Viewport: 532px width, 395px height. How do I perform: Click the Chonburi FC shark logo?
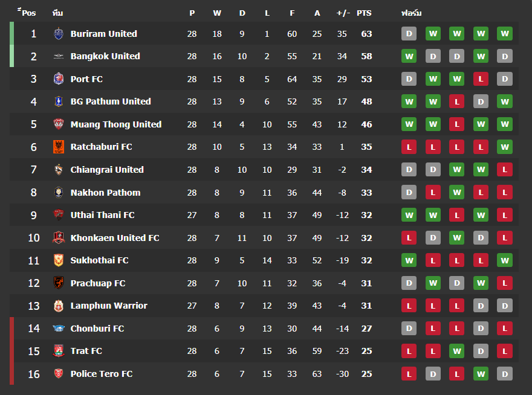[x=58, y=329]
